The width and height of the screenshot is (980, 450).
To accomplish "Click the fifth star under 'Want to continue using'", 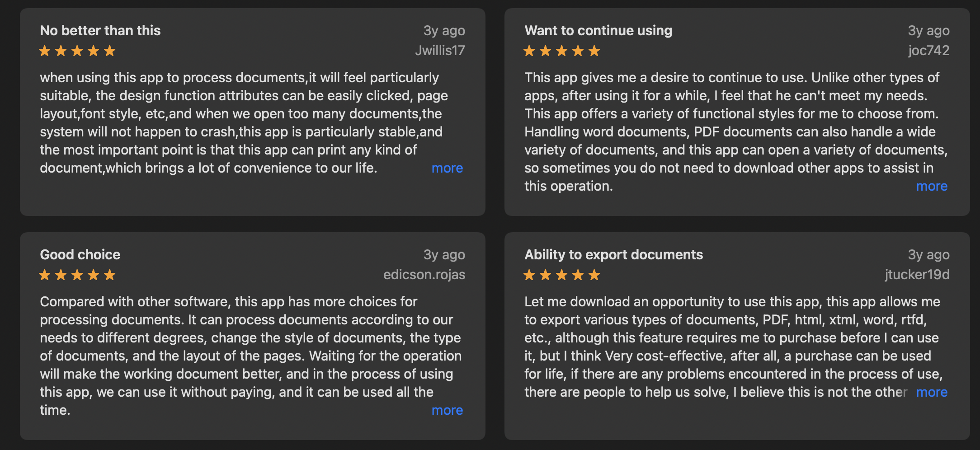I will (x=594, y=51).
